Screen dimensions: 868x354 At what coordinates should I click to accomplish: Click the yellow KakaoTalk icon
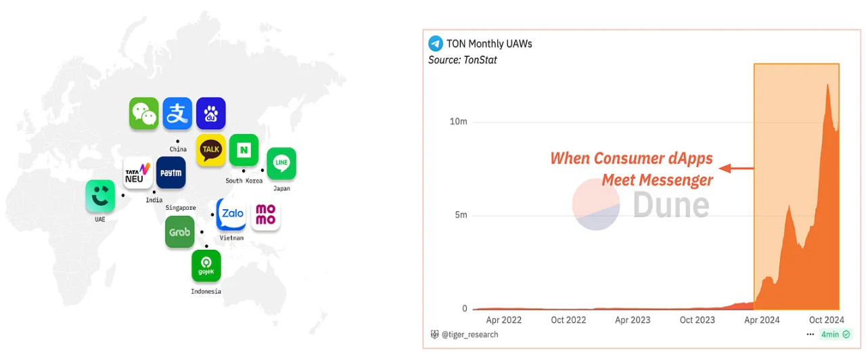[211, 150]
